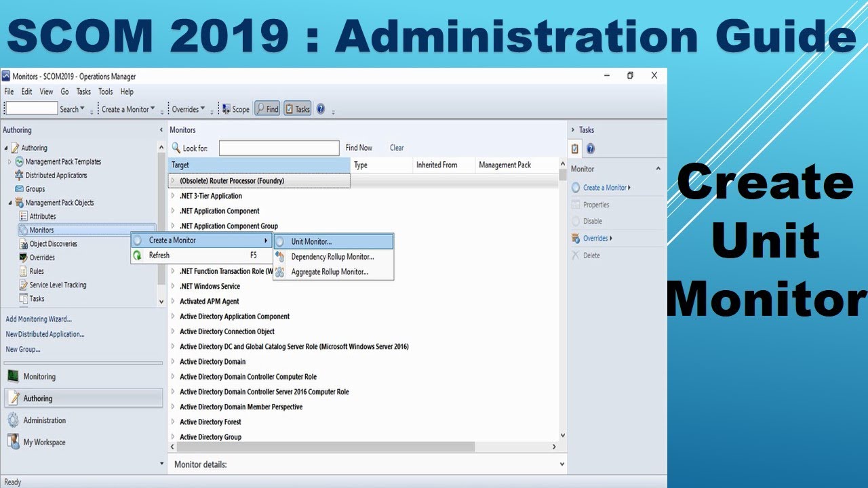Switch to the Monitoring workspace
Image resolution: width=868 pixels, height=488 pixels.
coord(83,376)
